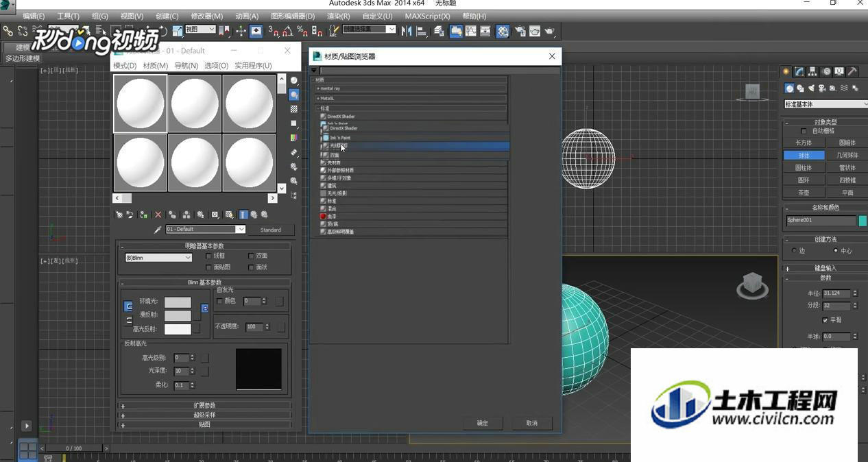This screenshot has width=868, height=462.
Task: Expand the MetaSL group in the browser
Action: [411, 99]
